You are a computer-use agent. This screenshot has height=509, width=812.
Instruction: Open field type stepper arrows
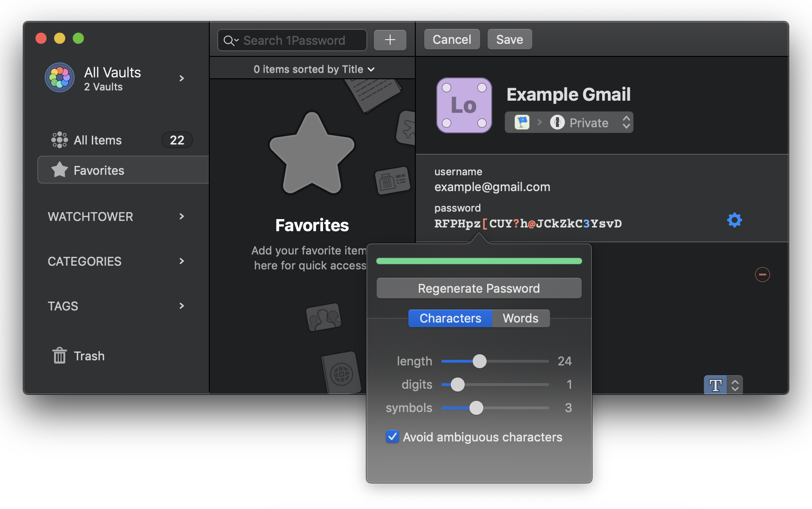click(735, 385)
